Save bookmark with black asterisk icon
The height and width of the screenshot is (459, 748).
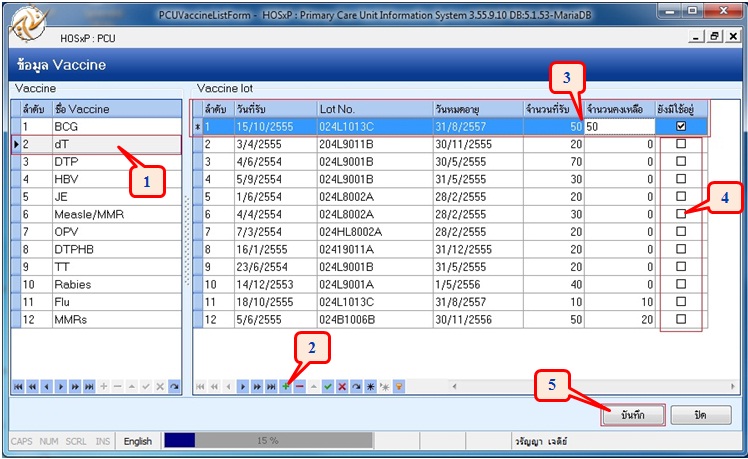point(370,386)
